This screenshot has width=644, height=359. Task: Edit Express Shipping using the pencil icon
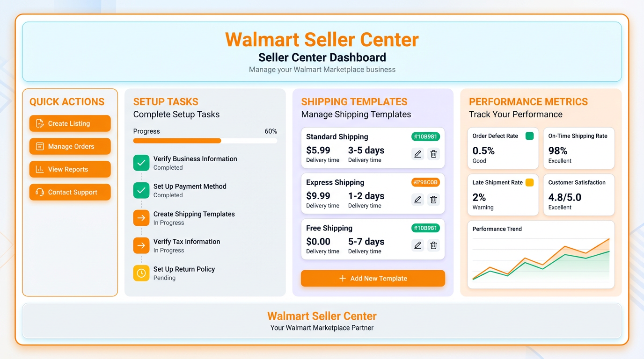[417, 200]
